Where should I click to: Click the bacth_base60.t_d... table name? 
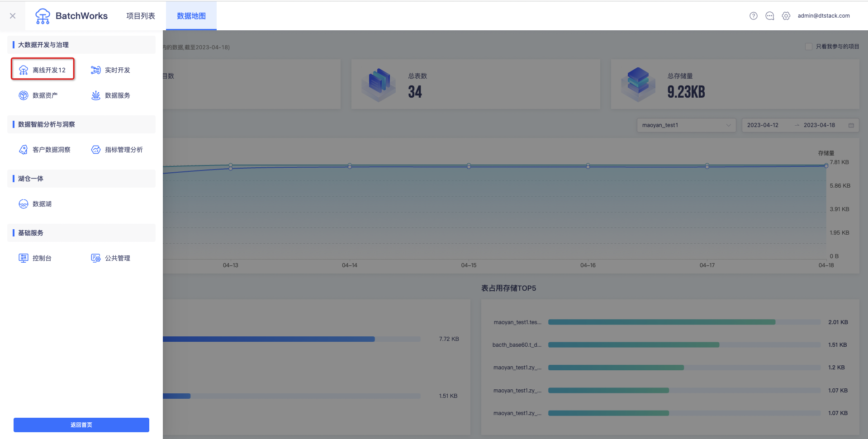tap(517, 345)
